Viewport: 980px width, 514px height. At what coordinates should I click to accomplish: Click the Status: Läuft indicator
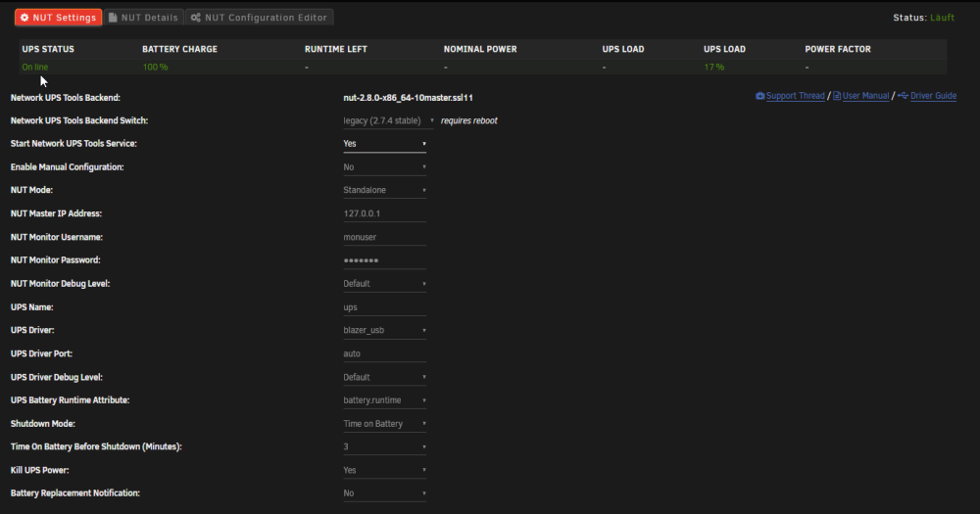pyautogui.click(x=923, y=18)
